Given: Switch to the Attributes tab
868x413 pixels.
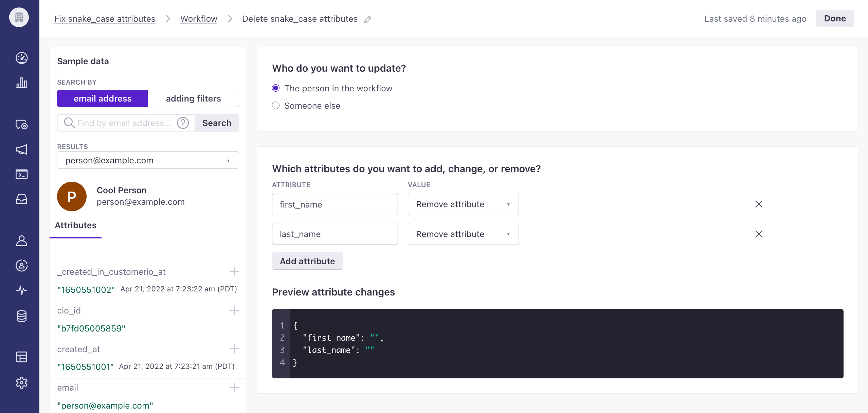Looking at the screenshot, I should point(75,226).
